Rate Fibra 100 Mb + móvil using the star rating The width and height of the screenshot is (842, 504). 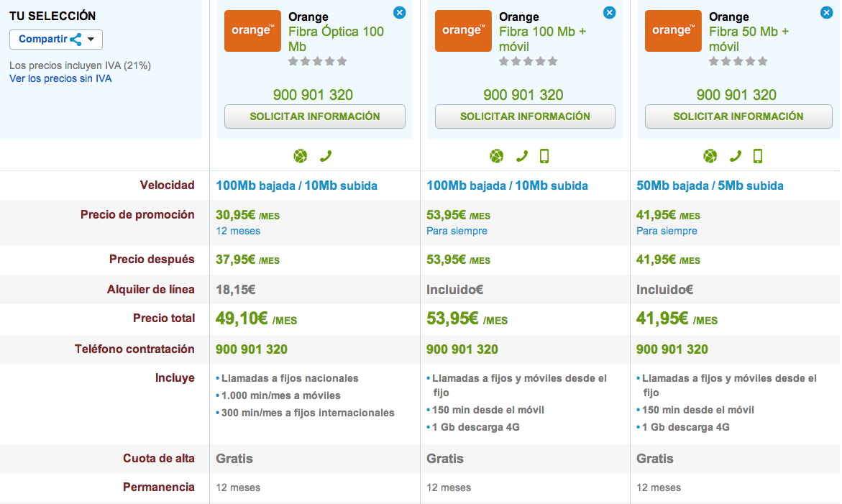click(528, 61)
